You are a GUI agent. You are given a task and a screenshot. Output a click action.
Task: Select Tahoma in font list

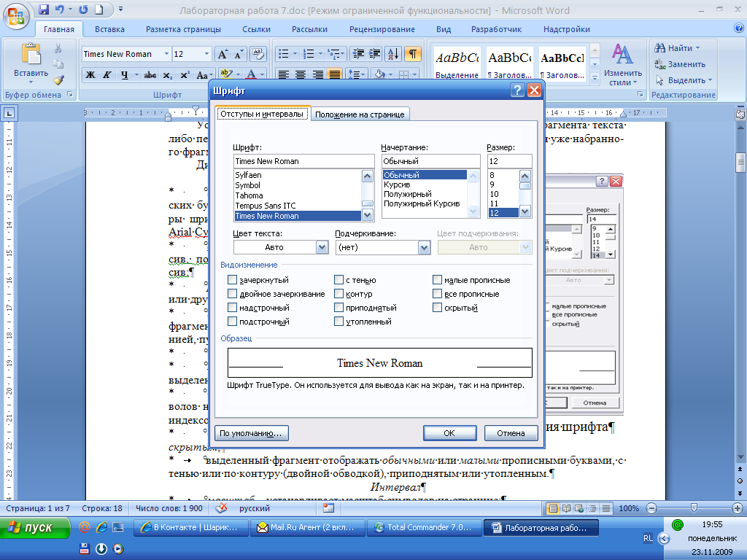pyautogui.click(x=249, y=195)
